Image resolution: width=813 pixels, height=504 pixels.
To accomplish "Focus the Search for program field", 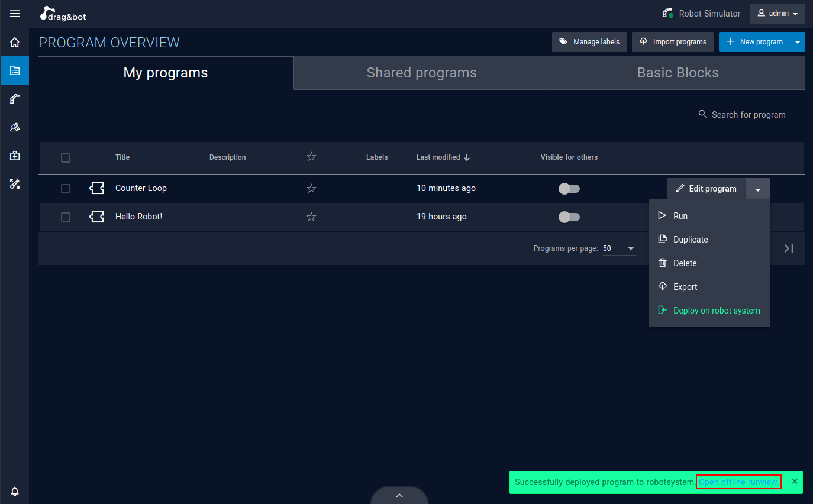I will (x=752, y=115).
